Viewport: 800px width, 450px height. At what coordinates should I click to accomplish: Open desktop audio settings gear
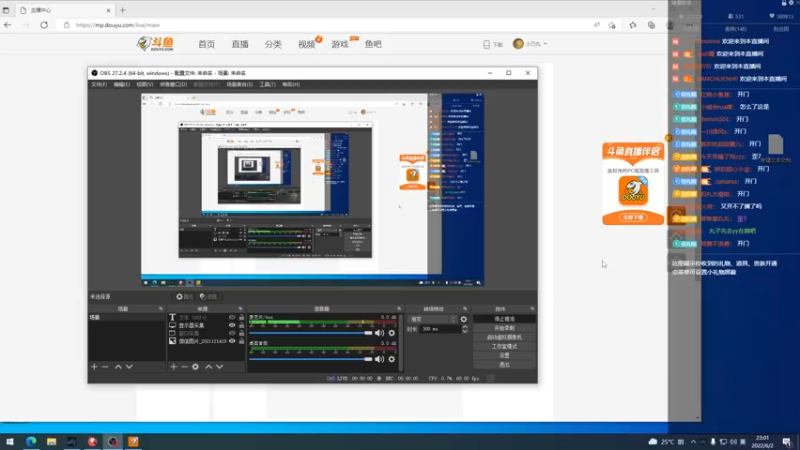[392, 359]
